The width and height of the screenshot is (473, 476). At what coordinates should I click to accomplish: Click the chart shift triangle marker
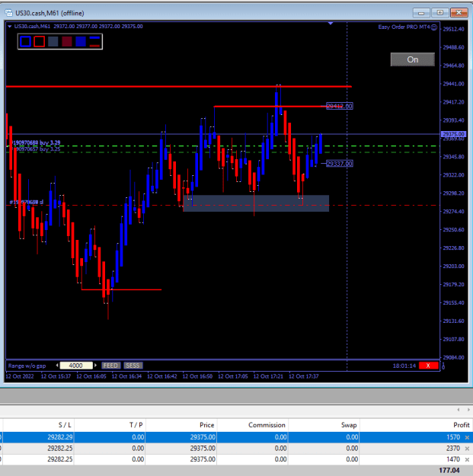click(331, 24)
